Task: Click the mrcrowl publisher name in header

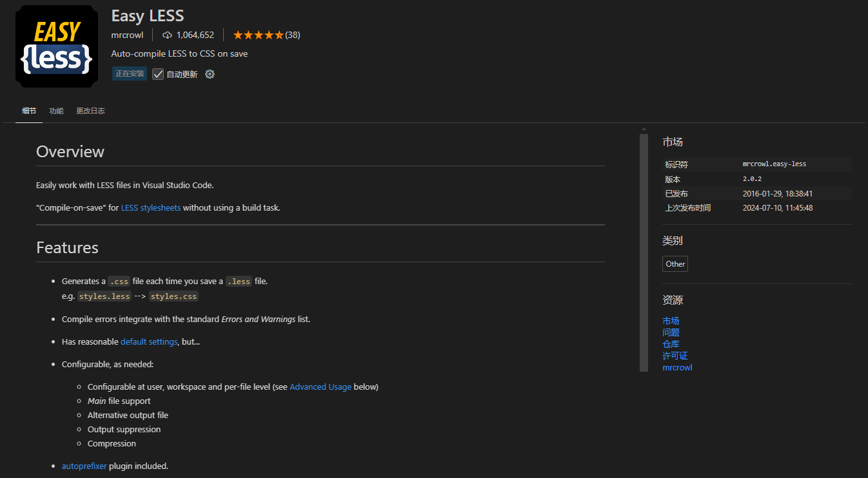Action: (127, 35)
